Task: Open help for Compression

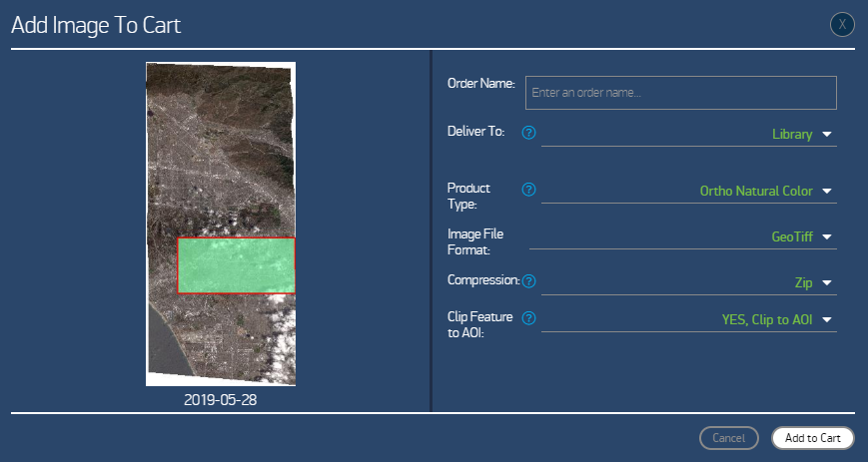Action: [528, 281]
